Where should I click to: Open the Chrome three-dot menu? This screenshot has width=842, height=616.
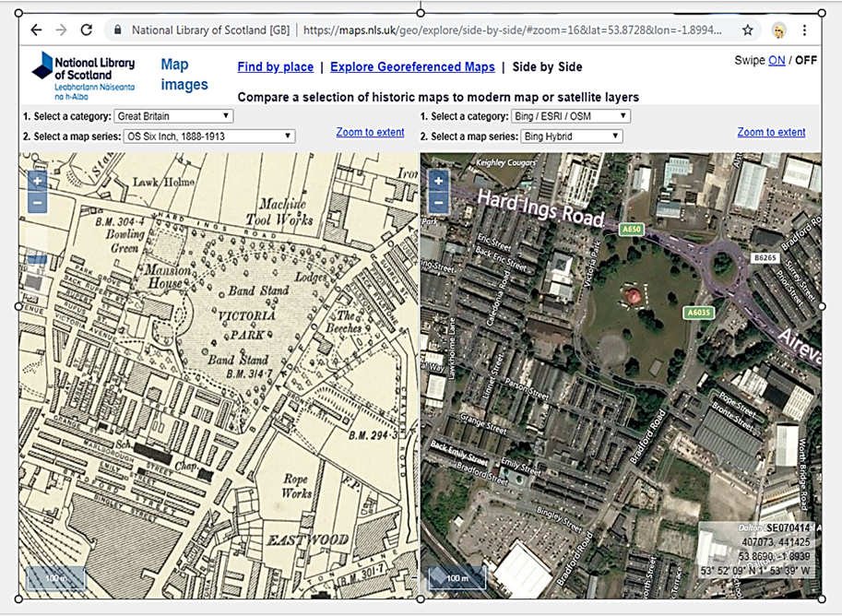pyautogui.click(x=804, y=30)
